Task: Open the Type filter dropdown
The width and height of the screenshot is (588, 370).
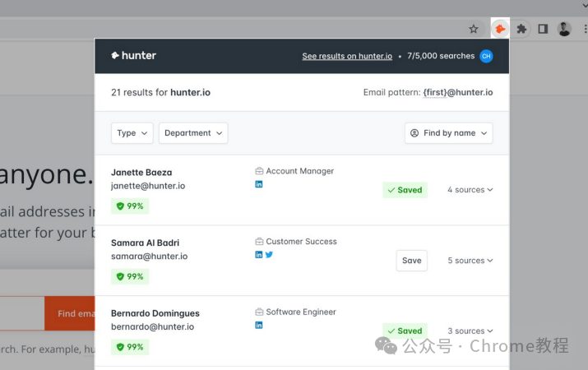Action: pos(132,133)
